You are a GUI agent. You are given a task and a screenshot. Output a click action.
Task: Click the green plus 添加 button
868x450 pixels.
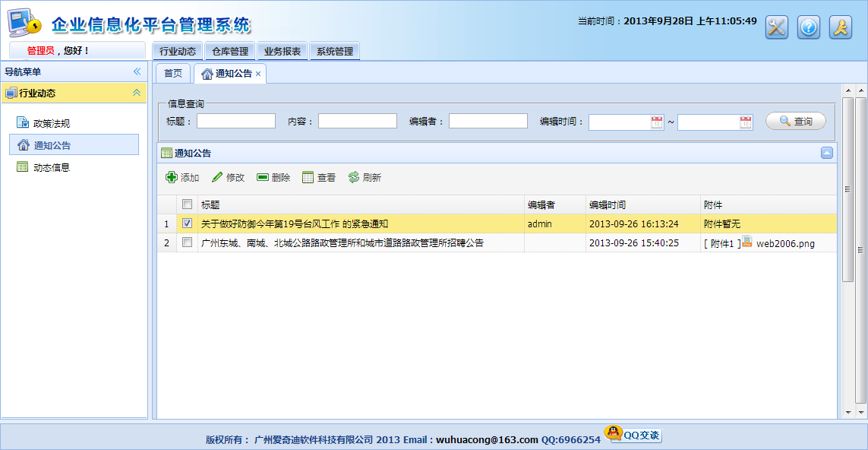pos(183,177)
